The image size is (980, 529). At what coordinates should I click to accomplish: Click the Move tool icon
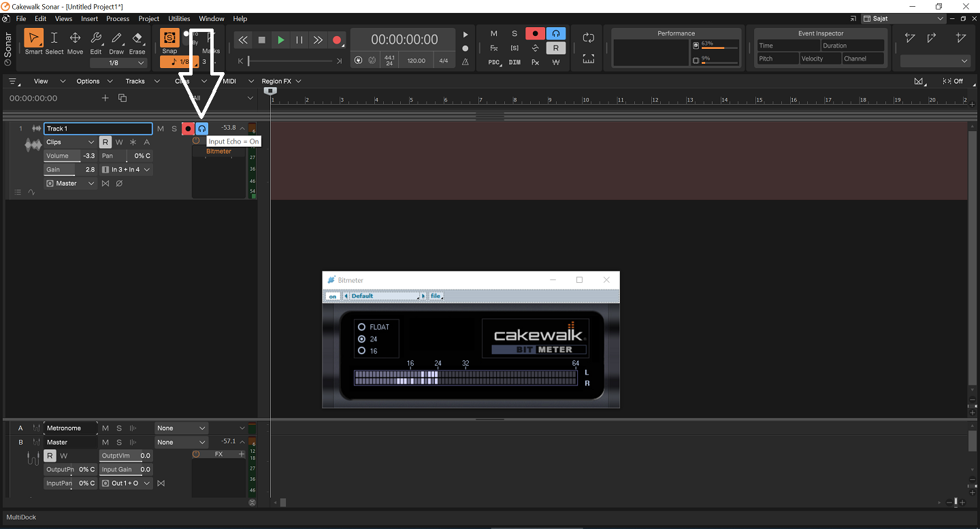(75, 39)
